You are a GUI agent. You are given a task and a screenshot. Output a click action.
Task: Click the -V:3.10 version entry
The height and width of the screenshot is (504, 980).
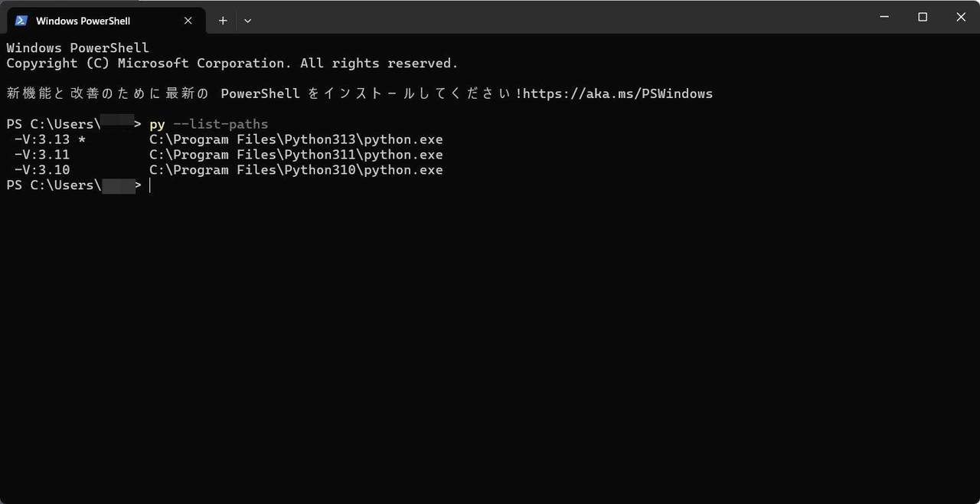tap(42, 170)
